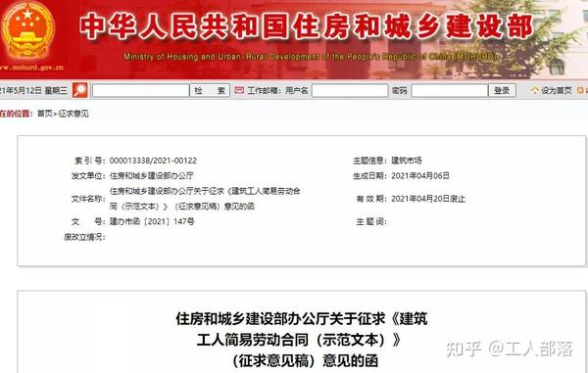
Task: Click the 文件名称 label
Action: [x=88, y=199]
